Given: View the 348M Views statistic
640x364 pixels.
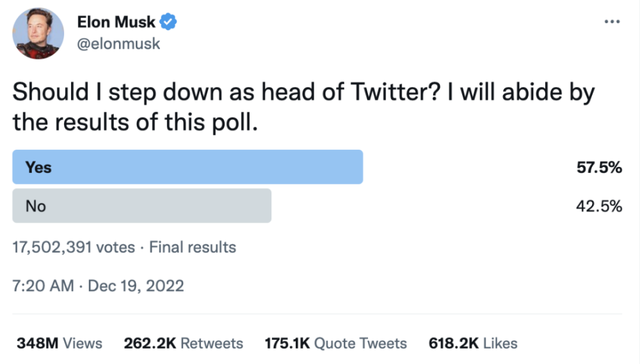Looking at the screenshot, I should pos(59,344).
